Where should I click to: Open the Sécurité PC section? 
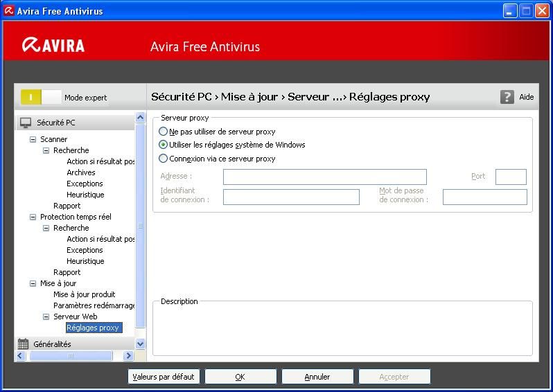[x=76, y=123]
